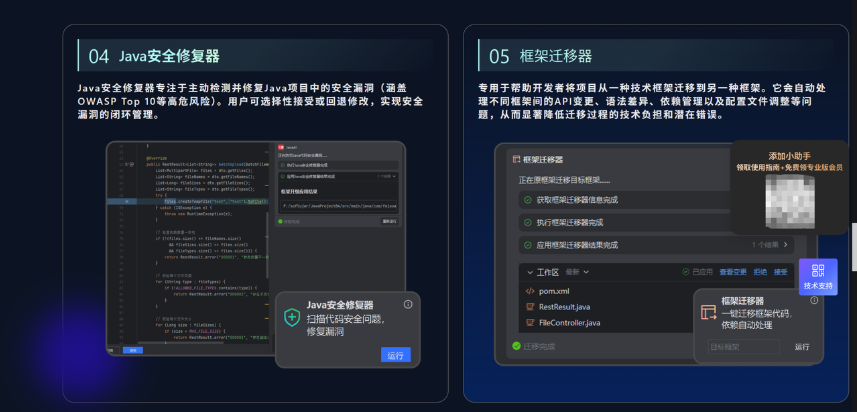Click the green 迁移完成 status icon
The image size is (857, 412).
[516, 346]
